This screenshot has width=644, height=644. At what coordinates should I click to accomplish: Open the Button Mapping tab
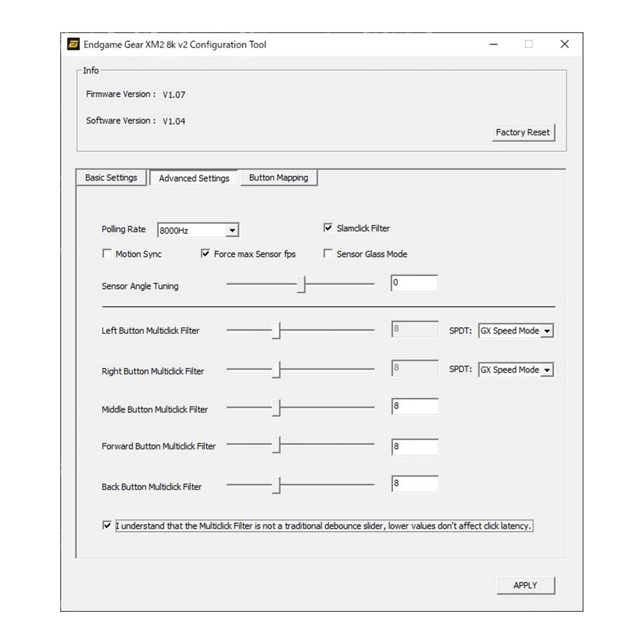pyautogui.click(x=278, y=178)
